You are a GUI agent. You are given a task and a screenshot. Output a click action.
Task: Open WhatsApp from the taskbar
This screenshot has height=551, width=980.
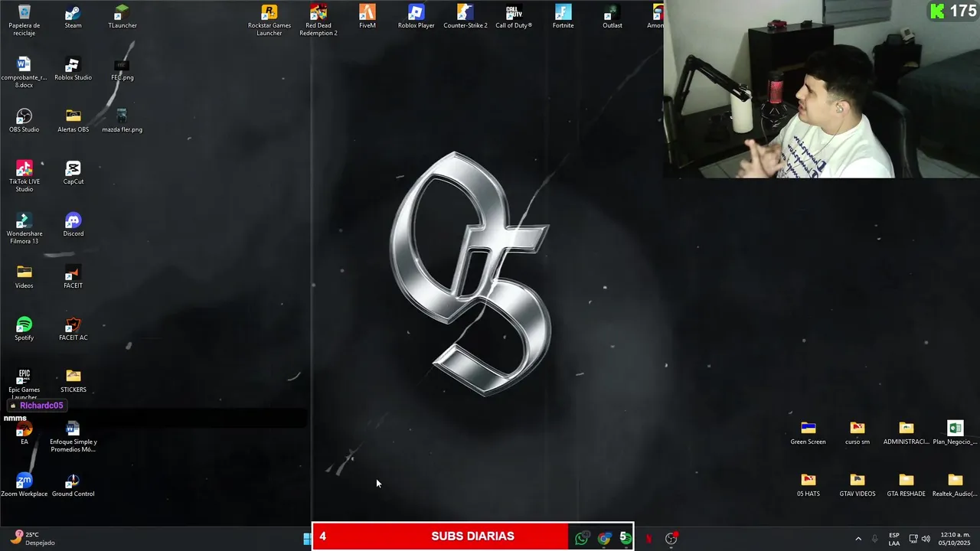(581, 538)
